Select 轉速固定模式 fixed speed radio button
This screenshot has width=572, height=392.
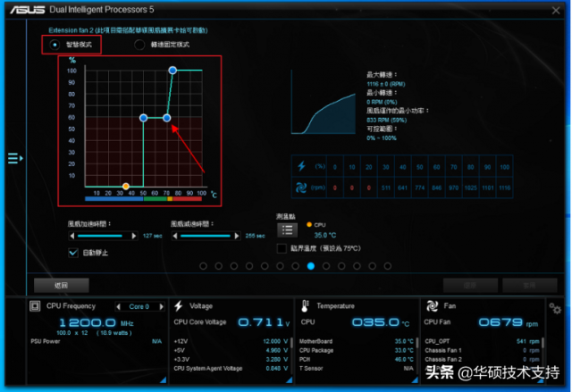pyautogui.click(x=139, y=45)
